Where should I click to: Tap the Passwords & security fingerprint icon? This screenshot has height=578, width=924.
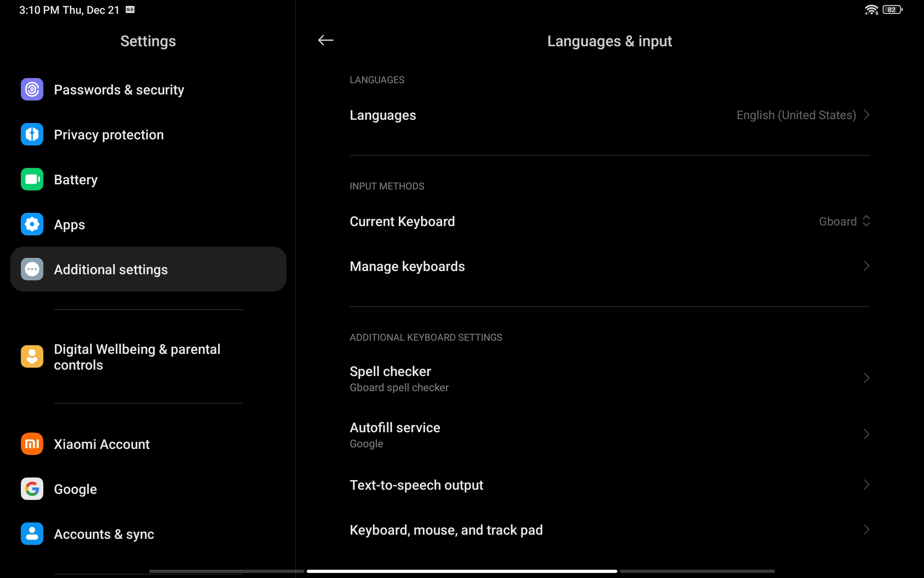click(32, 90)
